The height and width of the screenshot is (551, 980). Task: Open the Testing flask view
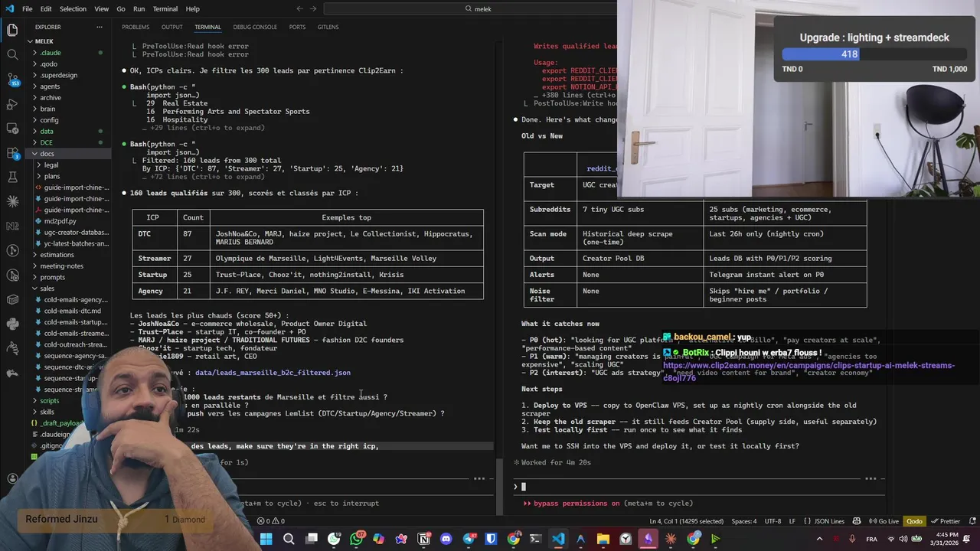pyautogui.click(x=12, y=177)
